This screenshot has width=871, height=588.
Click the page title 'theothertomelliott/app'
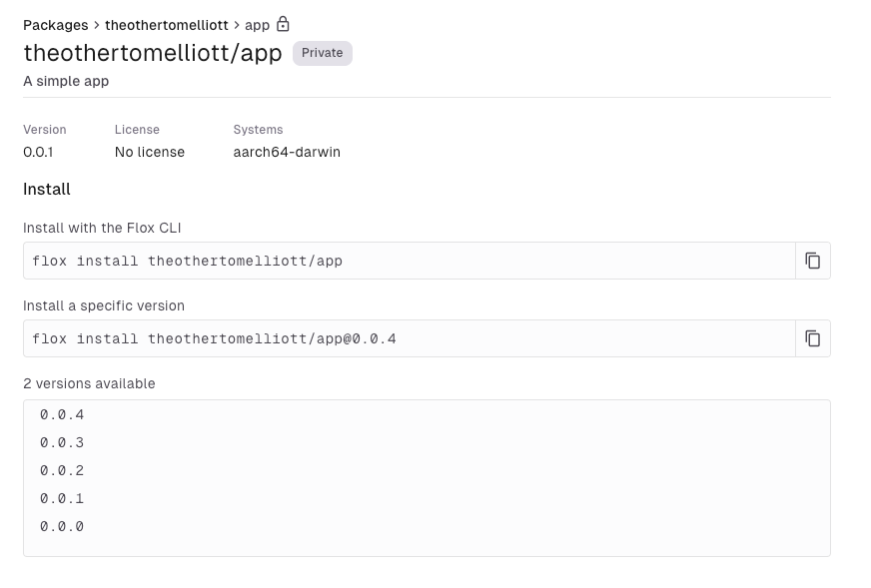click(x=153, y=53)
